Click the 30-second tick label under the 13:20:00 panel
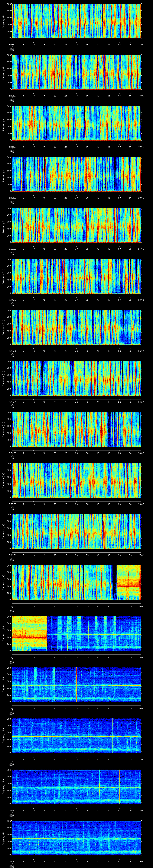This screenshot has width=153, height=868. pyautogui.click(x=77, y=249)
